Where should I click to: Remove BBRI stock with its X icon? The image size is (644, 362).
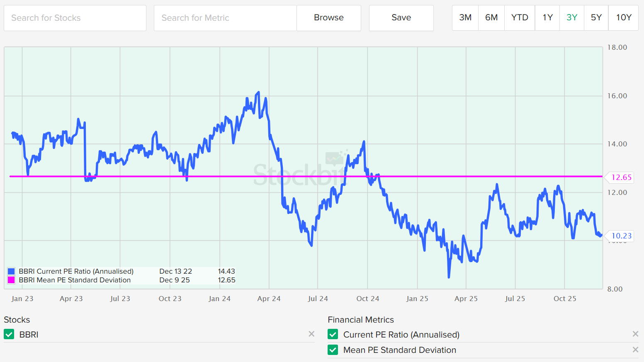311,334
